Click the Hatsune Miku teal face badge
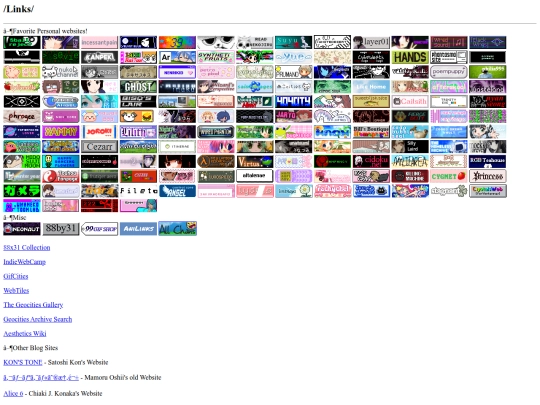 point(100,102)
